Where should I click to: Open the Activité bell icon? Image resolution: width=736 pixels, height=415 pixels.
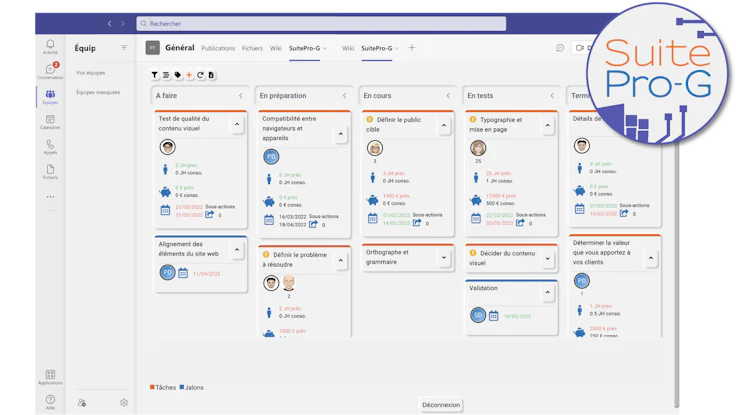(50, 46)
